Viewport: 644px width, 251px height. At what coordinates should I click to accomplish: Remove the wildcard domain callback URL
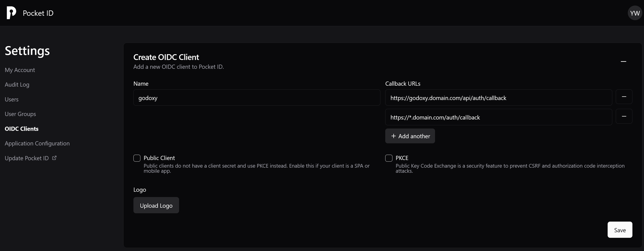click(x=624, y=116)
